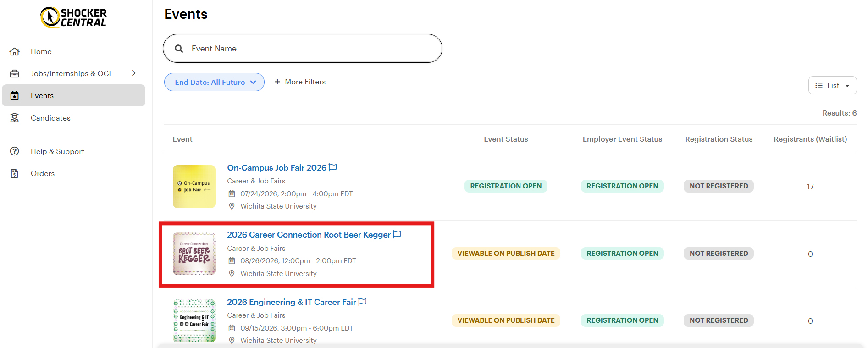868x348 pixels.
Task: Click Viewable On Publish Date badge for Engineering & IT
Action: [506, 320]
